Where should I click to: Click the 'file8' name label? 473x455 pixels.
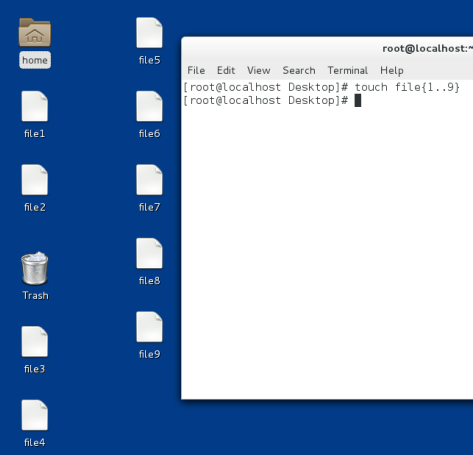point(150,281)
